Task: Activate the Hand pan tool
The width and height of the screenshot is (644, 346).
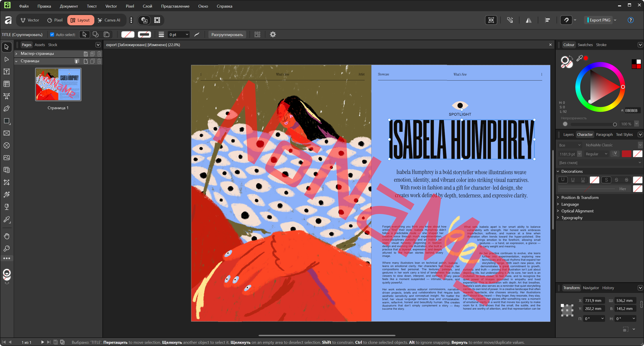Action: (x=7, y=236)
